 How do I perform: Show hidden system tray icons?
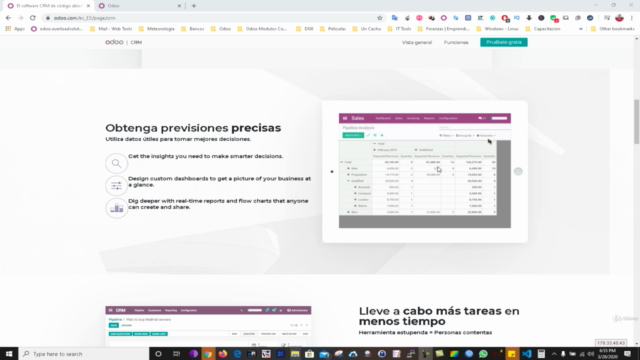(x=554, y=354)
